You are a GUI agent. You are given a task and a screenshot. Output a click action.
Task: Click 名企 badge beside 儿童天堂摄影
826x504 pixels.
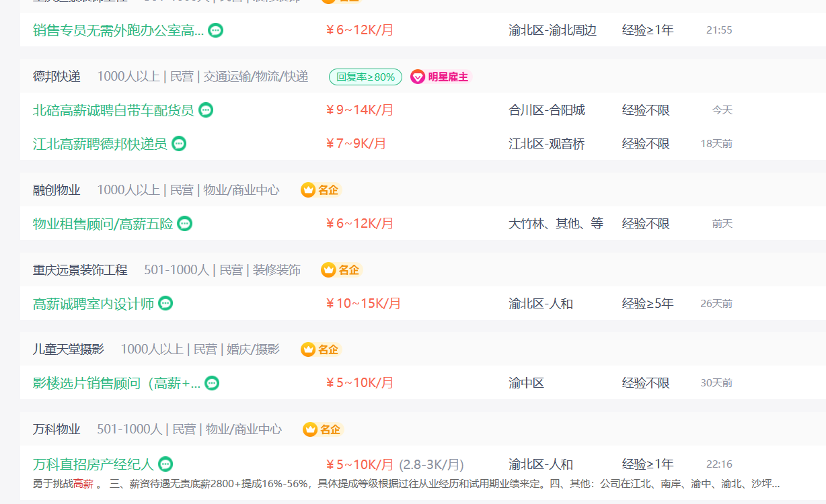(321, 350)
